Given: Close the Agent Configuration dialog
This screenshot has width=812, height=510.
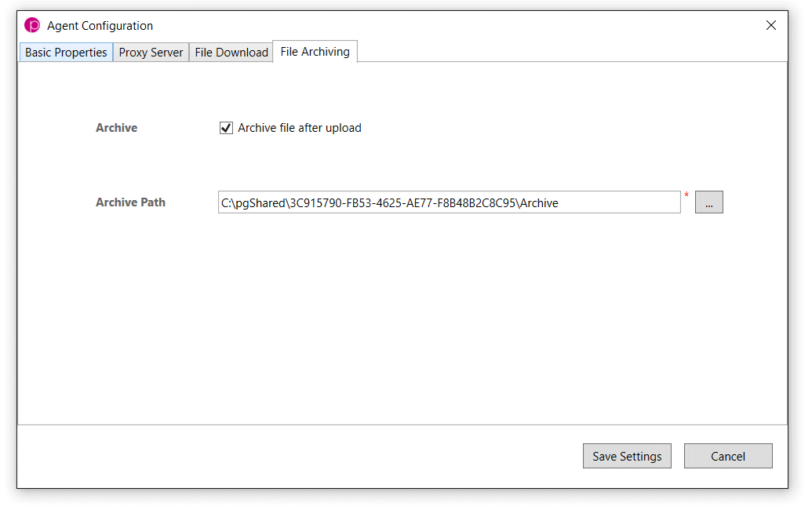Looking at the screenshot, I should [x=770, y=25].
